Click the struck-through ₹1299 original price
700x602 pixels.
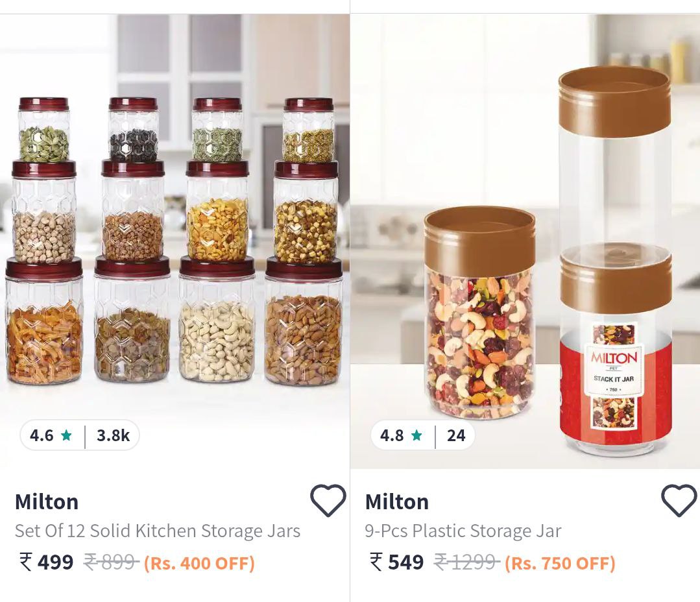pyautogui.click(x=467, y=562)
